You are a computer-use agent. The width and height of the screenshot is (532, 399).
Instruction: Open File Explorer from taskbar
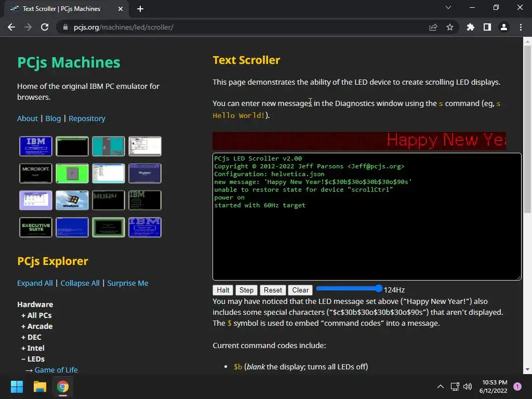pyautogui.click(x=39, y=387)
